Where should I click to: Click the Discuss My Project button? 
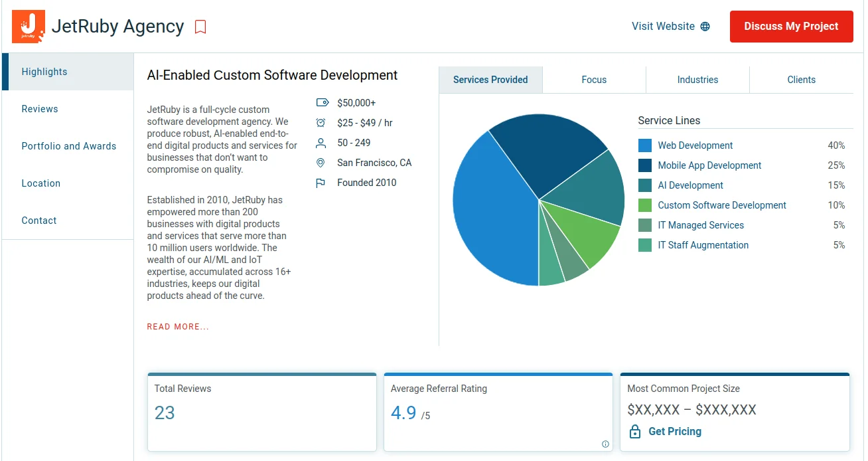pyautogui.click(x=792, y=27)
